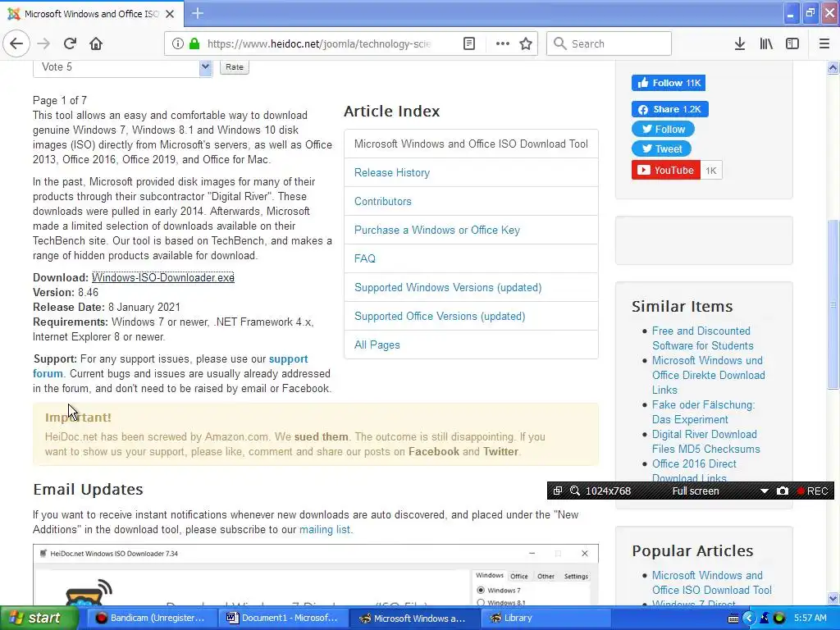This screenshot has height=630, width=840.
Task: Open a new tab with plus button
Action: click(197, 13)
